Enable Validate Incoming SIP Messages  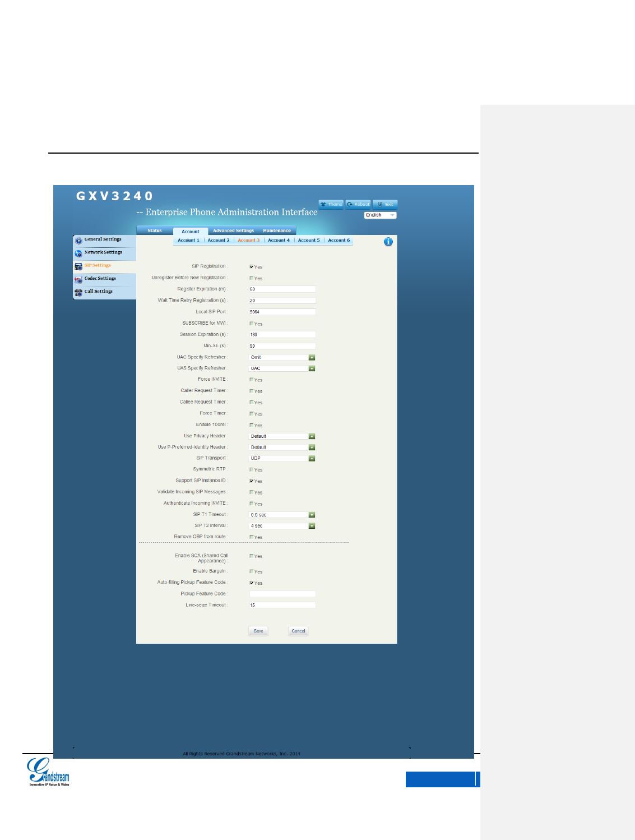click(x=252, y=492)
